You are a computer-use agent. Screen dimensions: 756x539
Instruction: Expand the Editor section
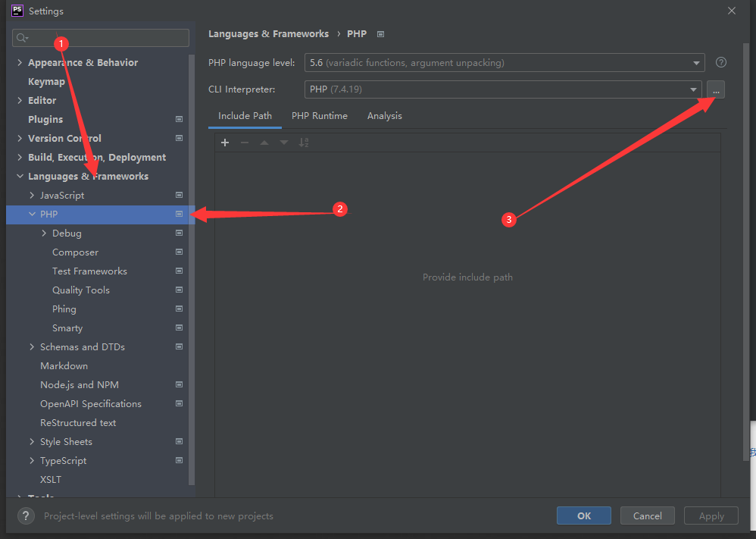[20, 100]
